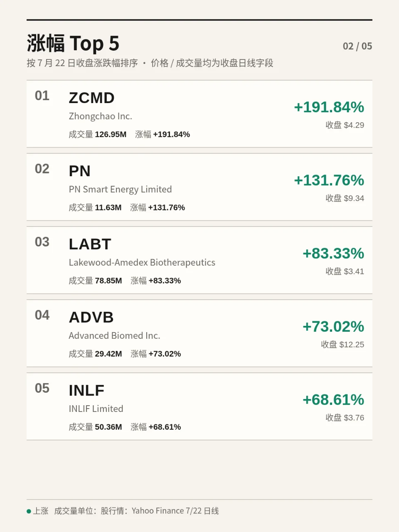Select rank number 01
Image resolution: width=399 pixels, height=532 pixels.
[x=42, y=96]
